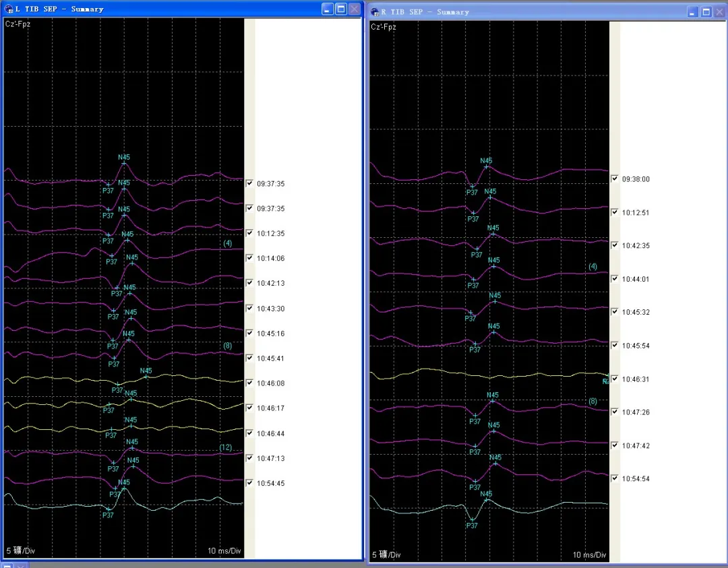Select the 10 ms/Div label in right window

coord(589,555)
